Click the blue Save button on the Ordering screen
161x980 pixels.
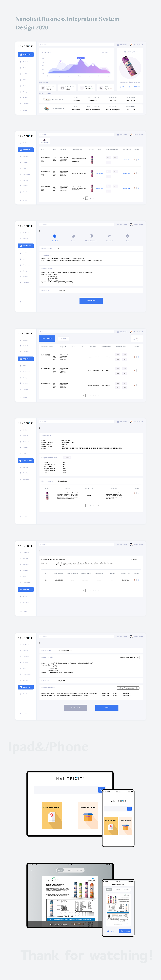(107, 708)
